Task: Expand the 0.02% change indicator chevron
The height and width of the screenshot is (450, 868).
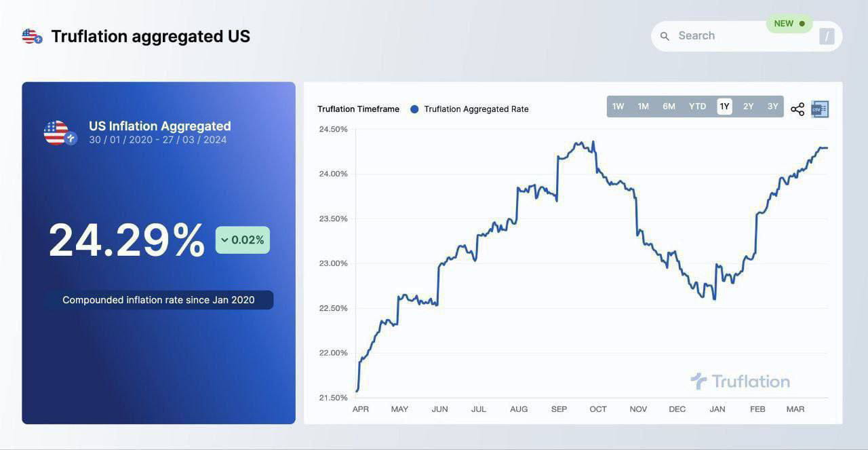Action: (224, 240)
